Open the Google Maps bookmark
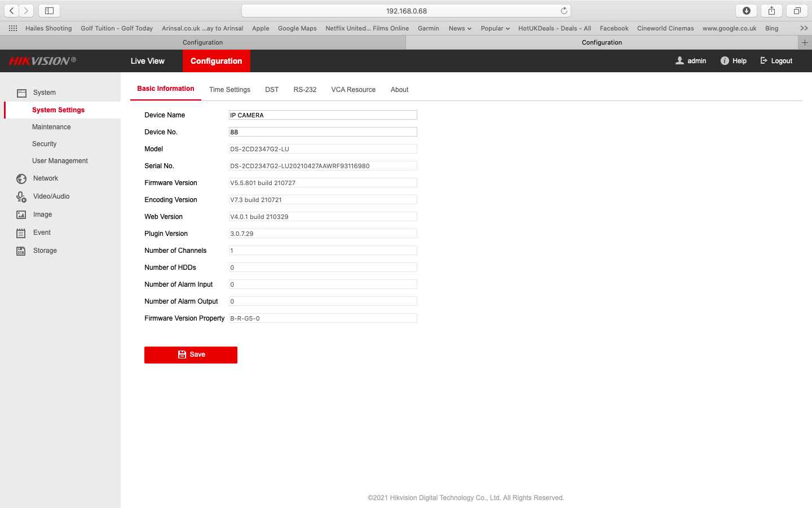This screenshot has height=508, width=812. click(x=297, y=28)
